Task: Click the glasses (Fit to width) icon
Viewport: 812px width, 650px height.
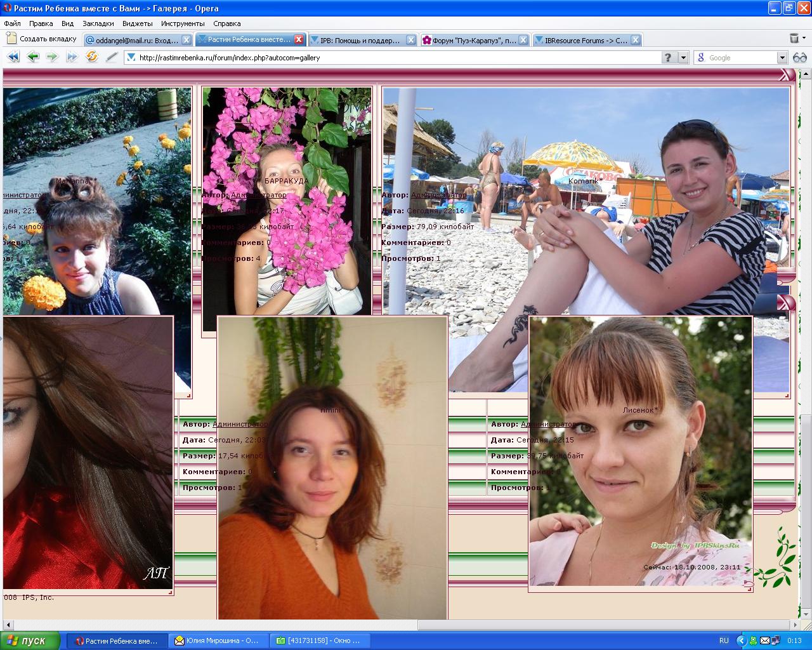Action: (x=799, y=58)
